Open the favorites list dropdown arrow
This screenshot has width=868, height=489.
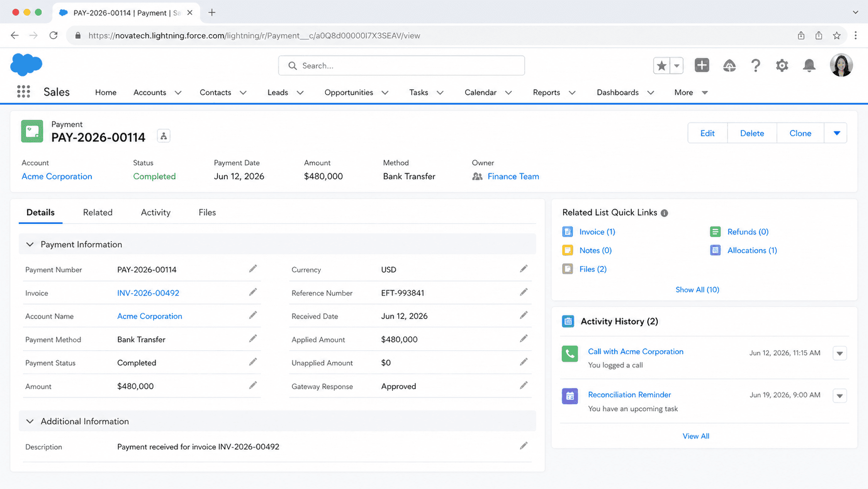tap(676, 65)
